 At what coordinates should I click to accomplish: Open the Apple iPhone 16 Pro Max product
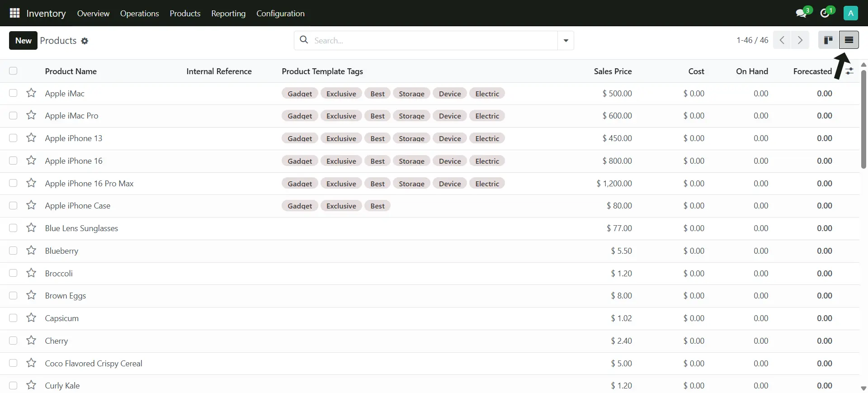click(89, 184)
